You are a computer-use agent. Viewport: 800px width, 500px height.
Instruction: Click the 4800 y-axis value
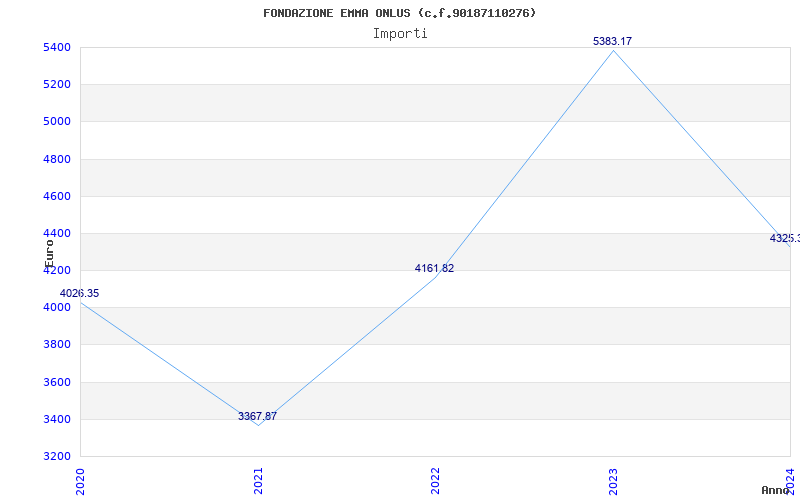coord(56,159)
